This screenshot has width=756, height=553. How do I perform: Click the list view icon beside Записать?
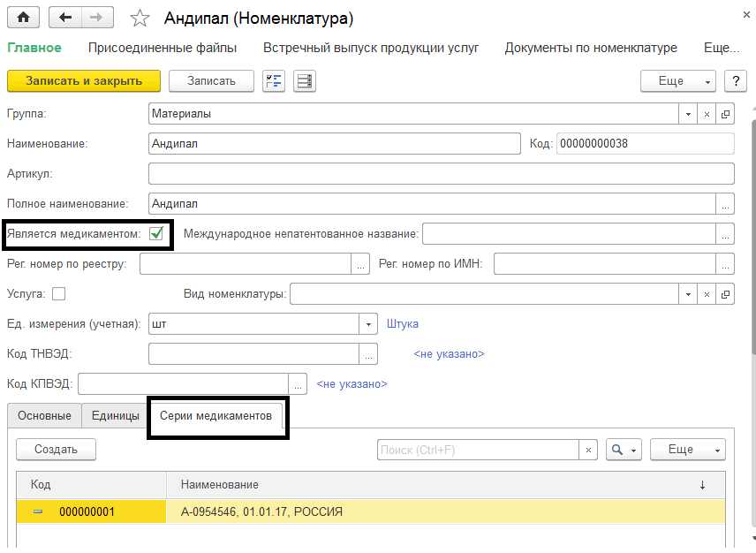click(x=273, y=81)
